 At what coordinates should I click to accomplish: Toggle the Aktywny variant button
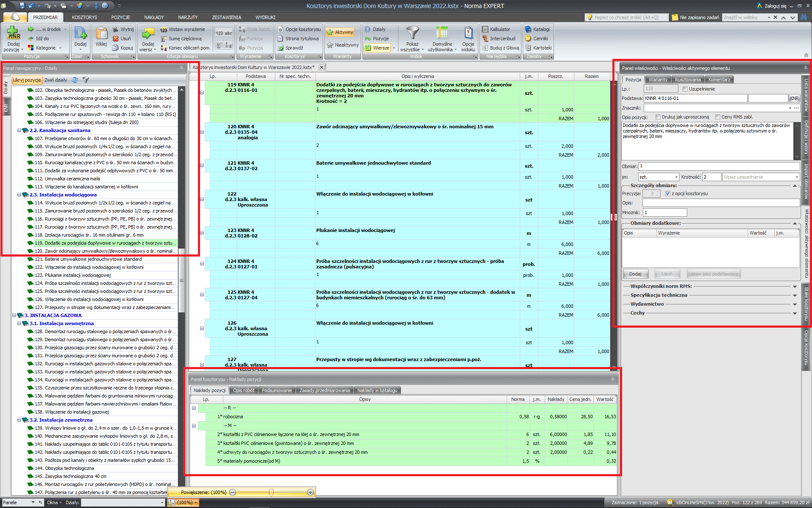click(340, 32)
